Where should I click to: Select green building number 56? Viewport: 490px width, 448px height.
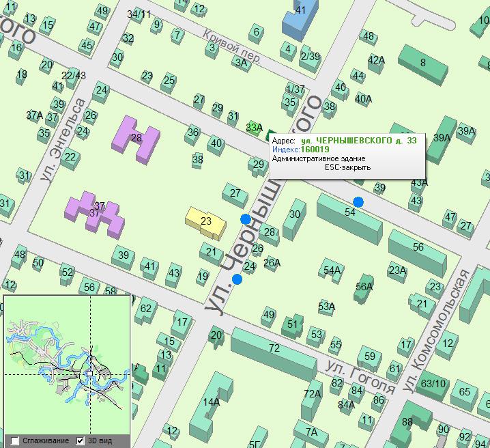click(x=418, y=247)
